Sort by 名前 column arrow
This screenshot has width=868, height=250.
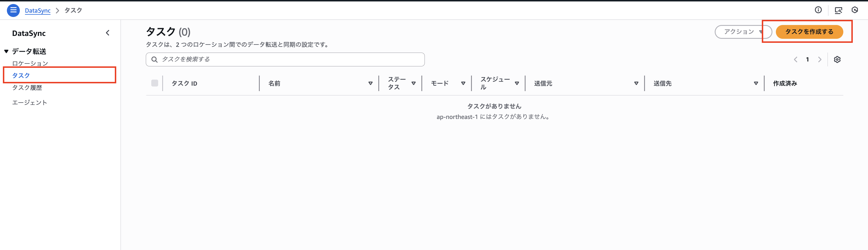click(x=370, y=83)
